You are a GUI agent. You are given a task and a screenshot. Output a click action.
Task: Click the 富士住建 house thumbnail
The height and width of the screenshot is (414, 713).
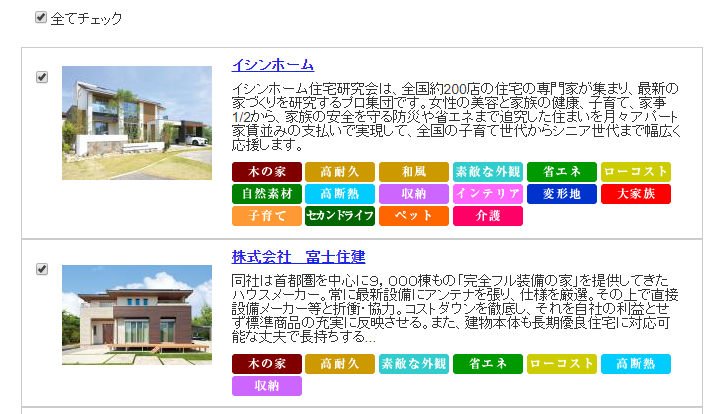coord(137,315)
